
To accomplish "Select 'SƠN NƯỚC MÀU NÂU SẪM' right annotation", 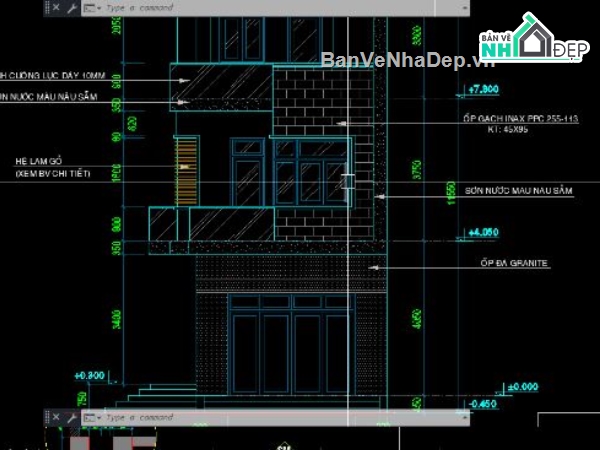I will point(518,191).
